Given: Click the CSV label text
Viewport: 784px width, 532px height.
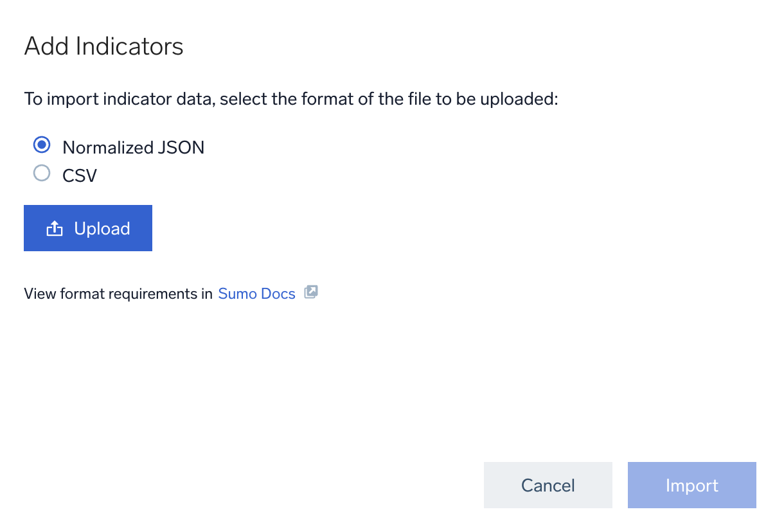Looking at the screenshot, I should (x=79, y=175).
